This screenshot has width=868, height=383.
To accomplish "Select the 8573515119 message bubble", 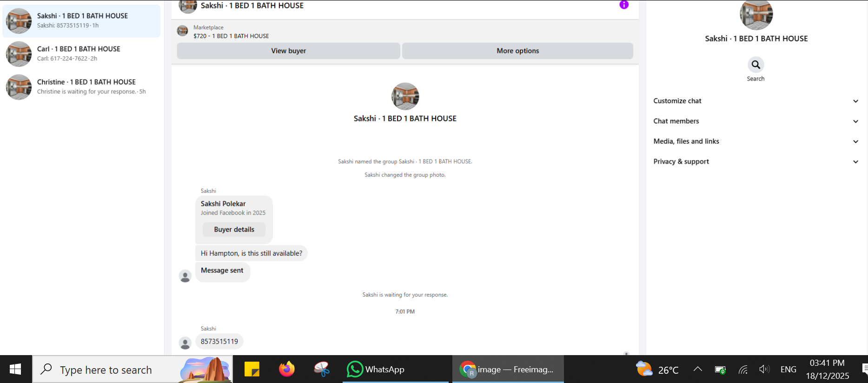I will pyautogui.click(x=219, y=342).
